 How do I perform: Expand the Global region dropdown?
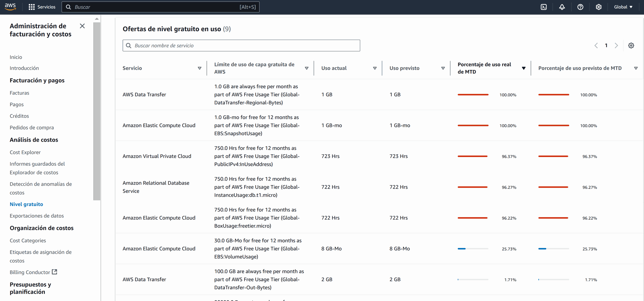623,7
